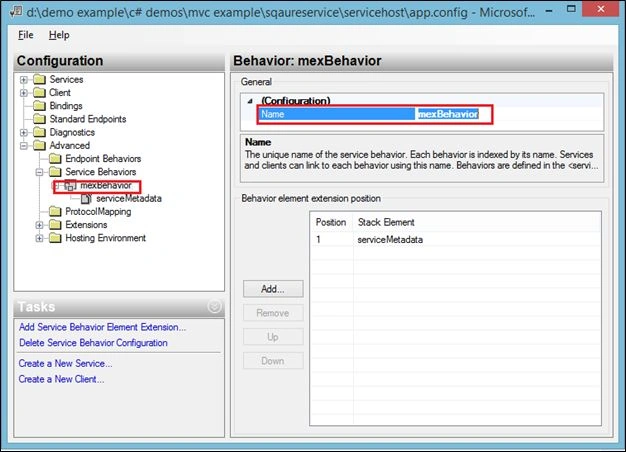
Task: Click the Extensions folder icon
Action: (55, 225)
